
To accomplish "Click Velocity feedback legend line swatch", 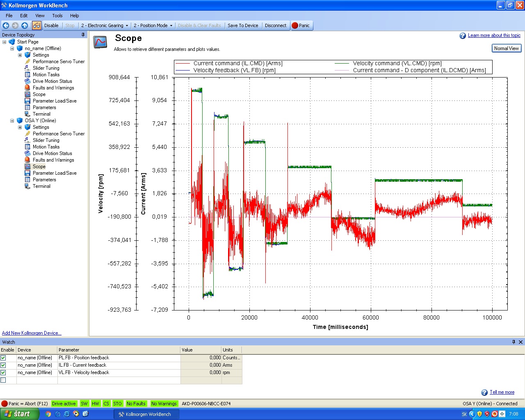I will click(183, 71).
